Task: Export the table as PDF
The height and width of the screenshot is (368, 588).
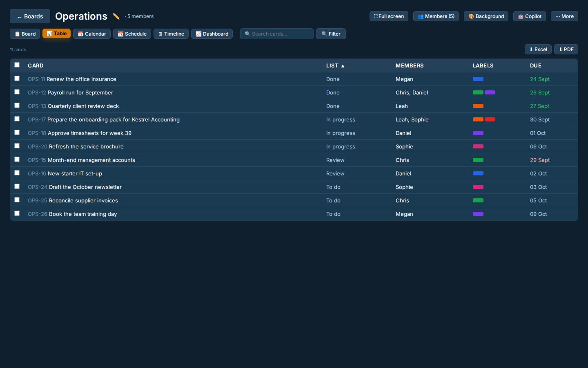Action: [566, 49]
